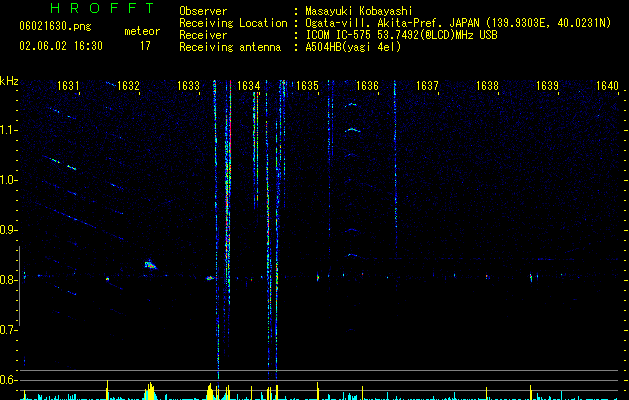629x400 pixels.
Task: Click the 1636 time marker
Action: pos(367,86)
